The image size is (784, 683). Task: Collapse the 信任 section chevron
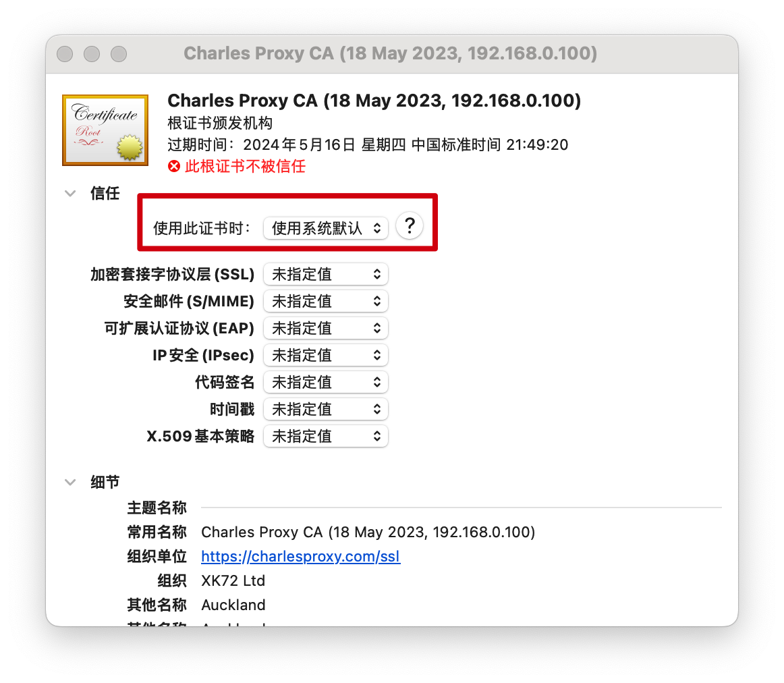click(x=70, y=194)
